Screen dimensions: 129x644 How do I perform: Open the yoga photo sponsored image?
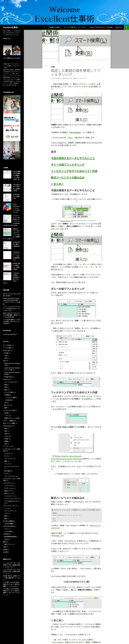pos(12,150)
